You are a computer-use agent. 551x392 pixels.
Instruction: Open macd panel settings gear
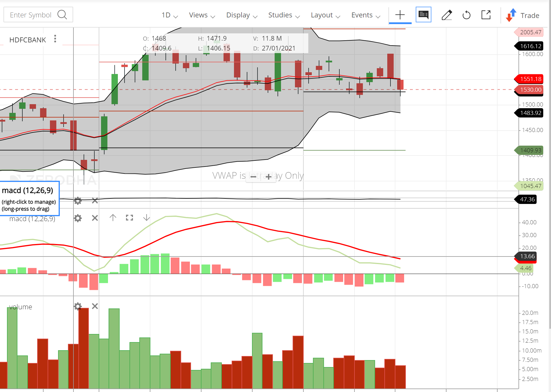coord(78,218)
